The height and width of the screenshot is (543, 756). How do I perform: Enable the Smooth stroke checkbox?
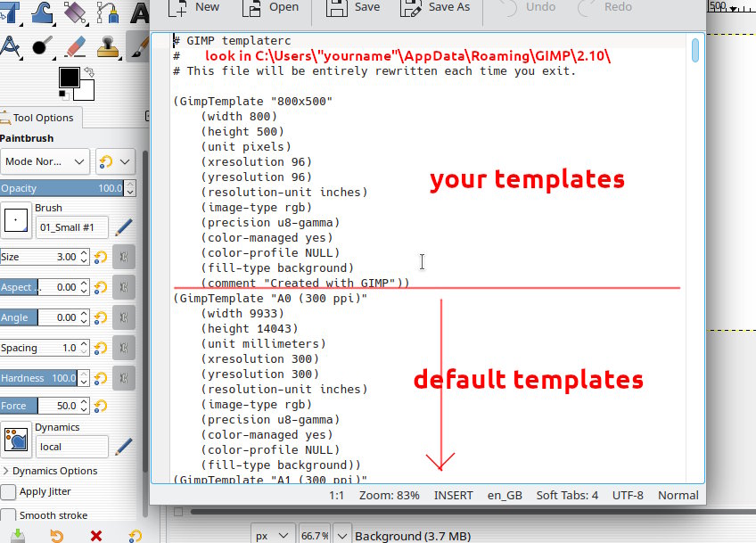(x=8, y=515)
